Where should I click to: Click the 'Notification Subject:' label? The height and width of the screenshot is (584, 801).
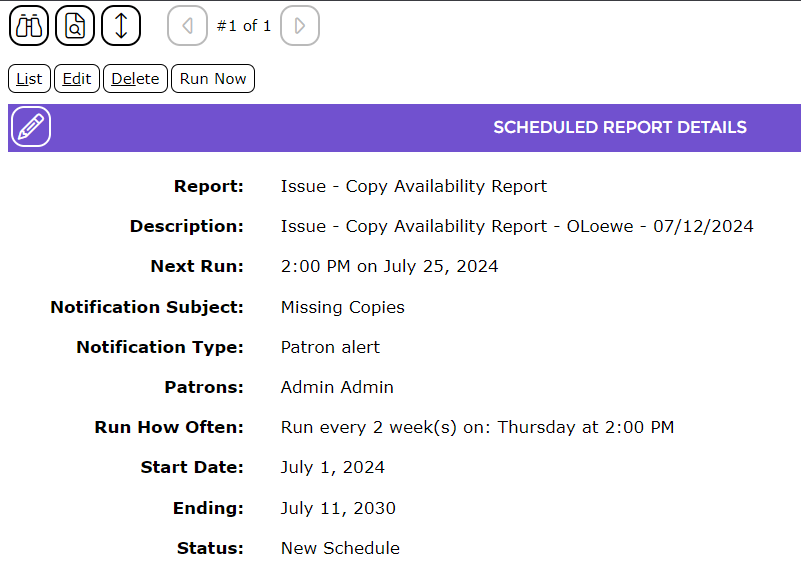pos(147,307)
